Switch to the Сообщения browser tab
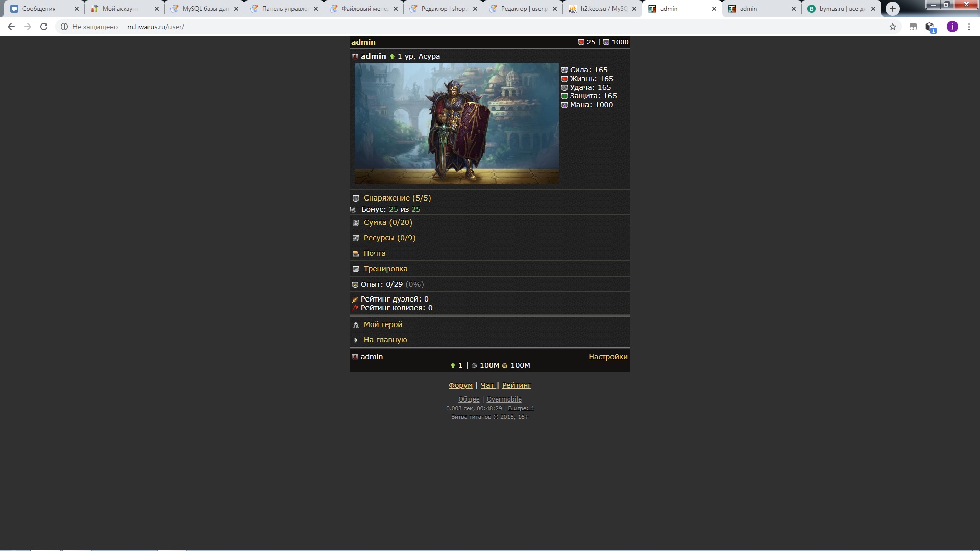The width and height of the screenshot is (980, 551). pos(39,9)
